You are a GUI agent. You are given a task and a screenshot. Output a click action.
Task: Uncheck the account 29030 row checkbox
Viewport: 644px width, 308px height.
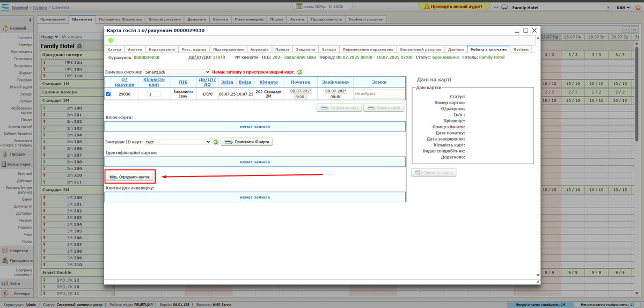tap(109, 94)
